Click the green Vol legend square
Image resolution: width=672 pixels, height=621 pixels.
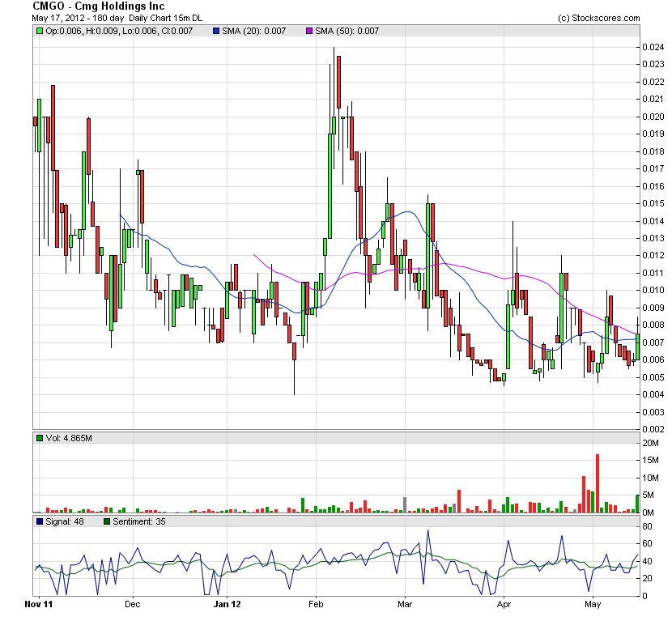point(40,438)
